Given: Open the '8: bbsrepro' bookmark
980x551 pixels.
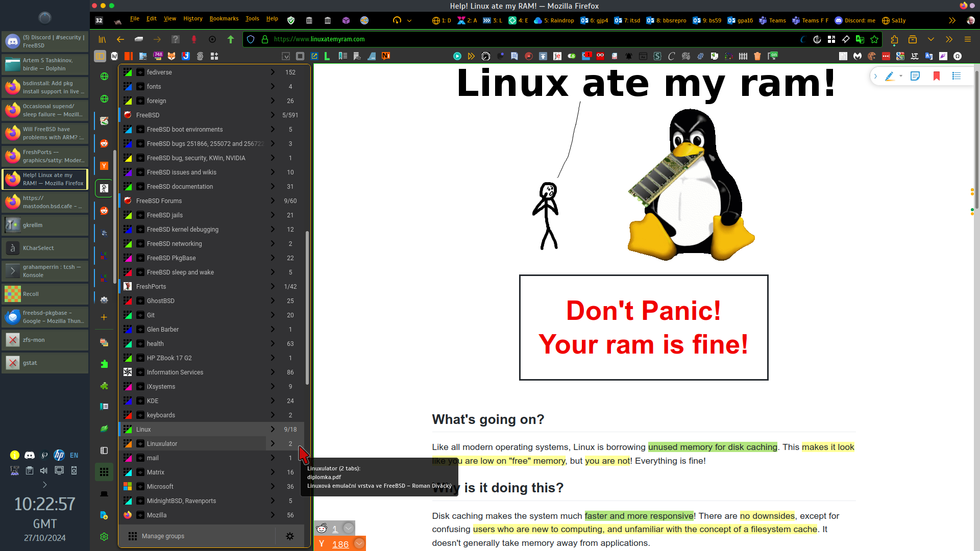Looking at the screenshot, I should point(666,20).
